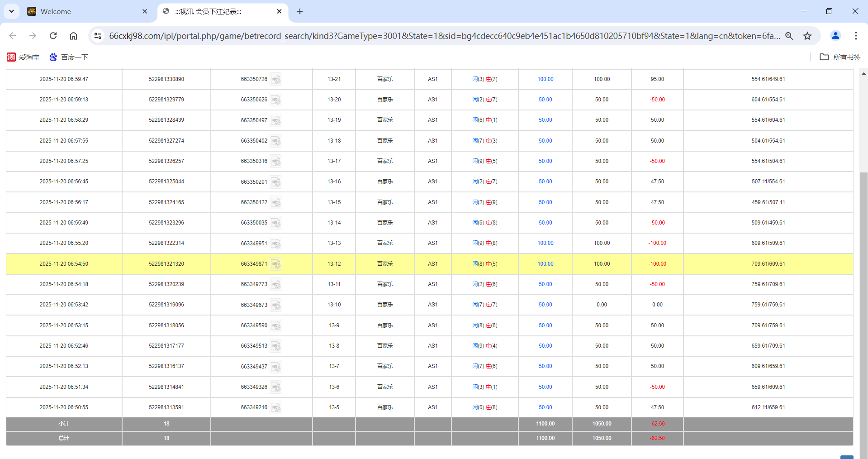Open the video icon next to 663349871
The width and height of the screenshot is (868, 459).
point(275,264)
